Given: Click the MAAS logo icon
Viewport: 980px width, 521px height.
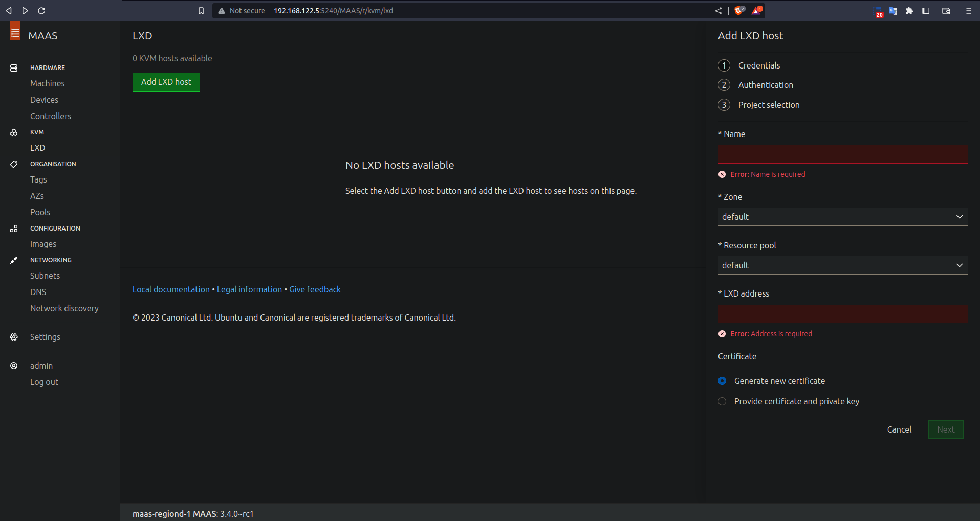Looking at the screenshot, I should [x=15, y=31].
